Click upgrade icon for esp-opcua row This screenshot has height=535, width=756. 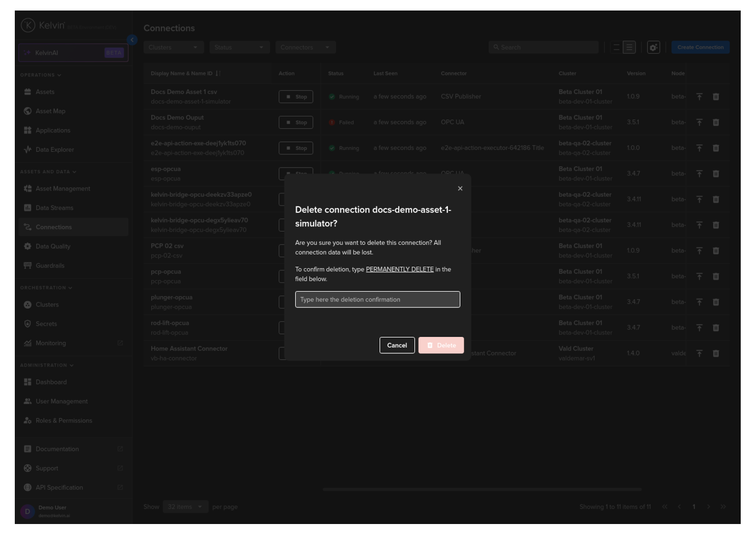699,174
